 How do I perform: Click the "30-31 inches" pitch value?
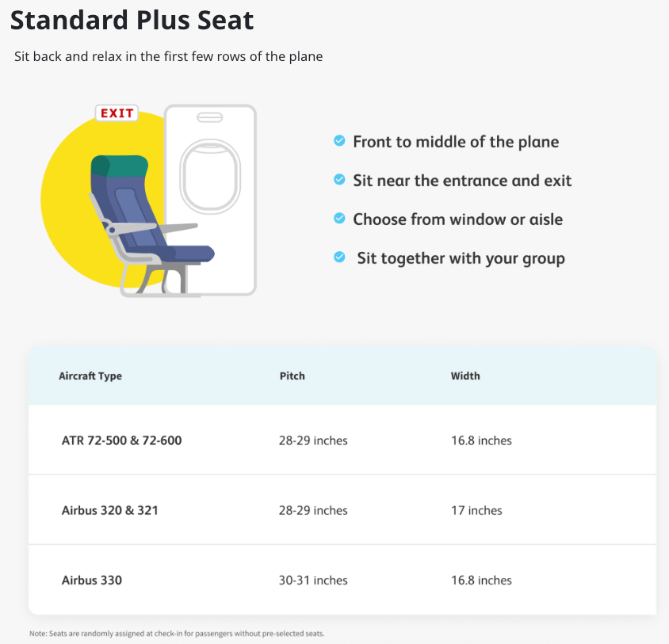(314, 581)
